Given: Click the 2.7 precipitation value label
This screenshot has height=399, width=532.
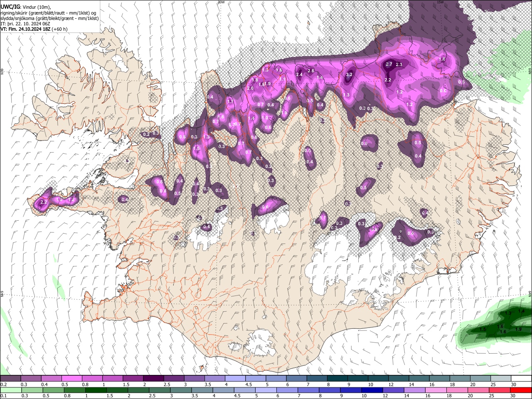Looking at the screenshot, I should pos(389,64).
